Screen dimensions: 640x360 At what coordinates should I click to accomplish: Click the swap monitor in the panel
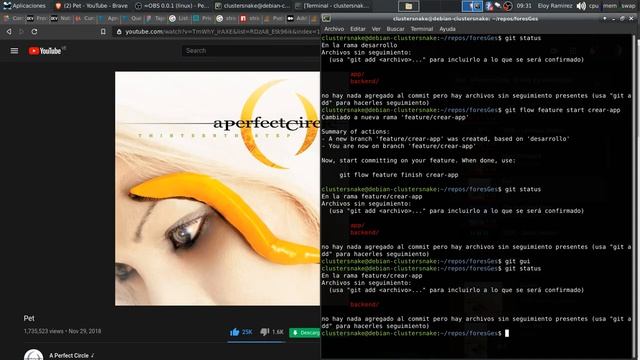[629, 6]
